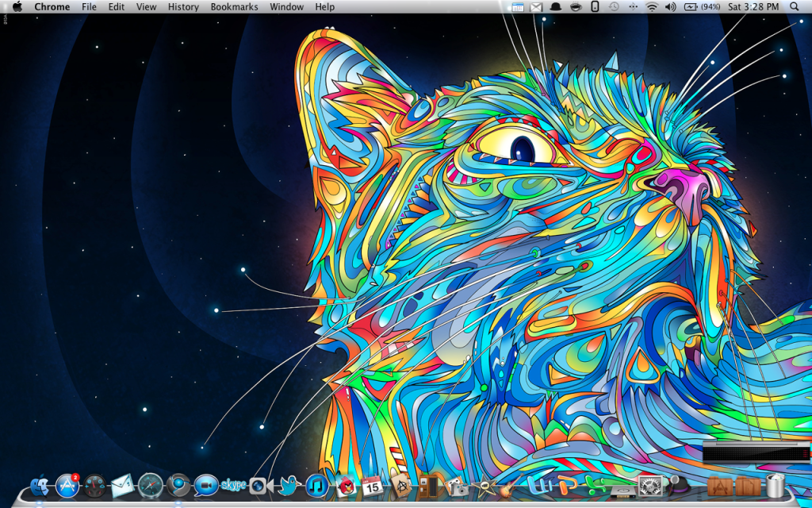Viewport: 812px width, 508px height.
Task: Launch the wooden cabinet app in dock
Action: 429,486
